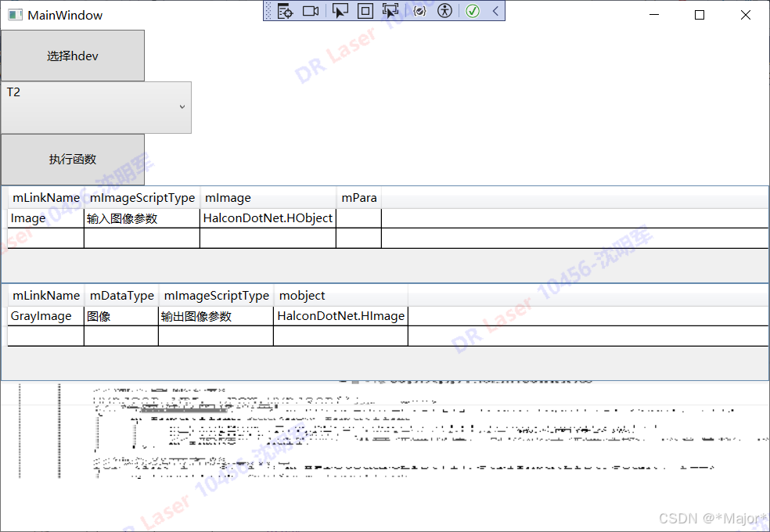Sort by the mLinkName column header

point(45,197)
